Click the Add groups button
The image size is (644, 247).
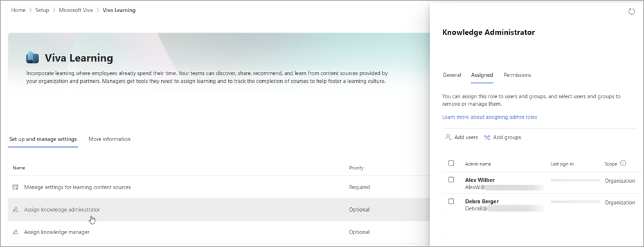[503, 137]
